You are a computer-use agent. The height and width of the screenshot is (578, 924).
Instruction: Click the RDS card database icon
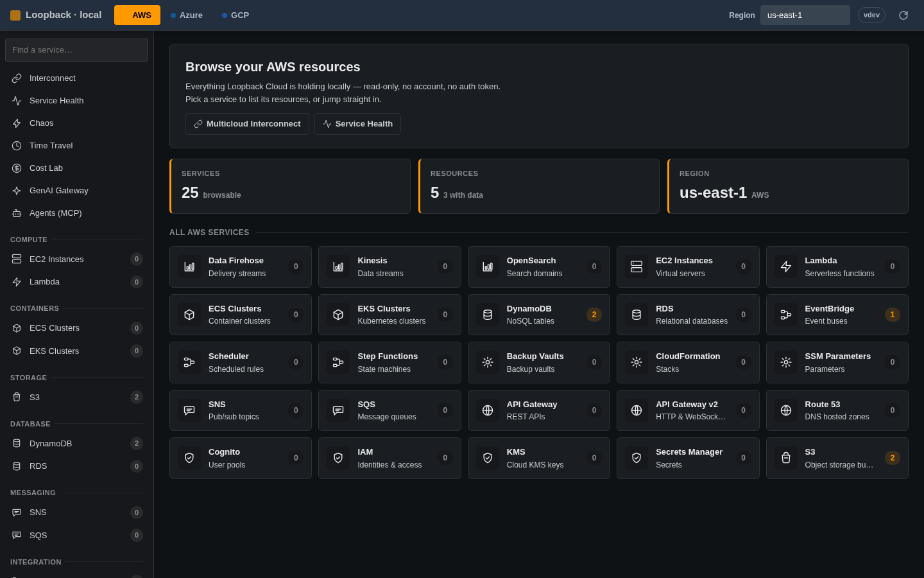[x=637, y=315]
